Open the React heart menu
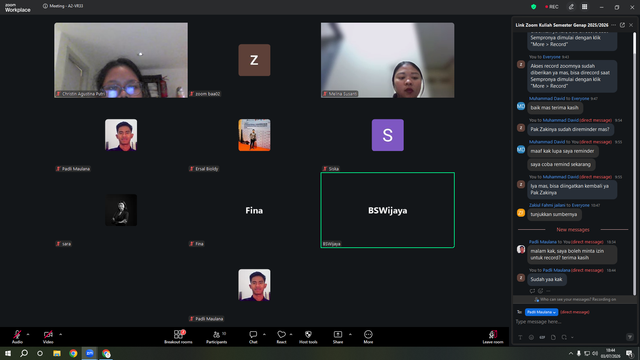 (x=281, y=336)
